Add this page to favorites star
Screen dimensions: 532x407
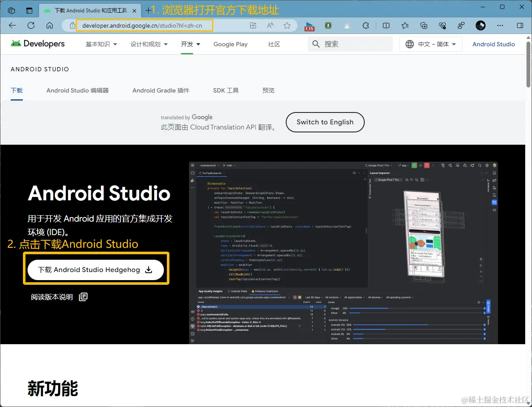[287, 25]
